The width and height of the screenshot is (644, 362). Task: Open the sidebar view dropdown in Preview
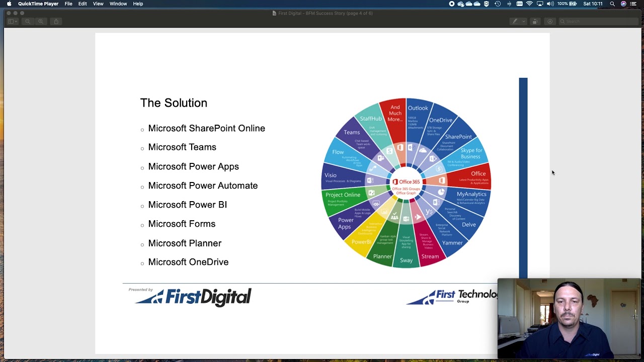[13, 21]
